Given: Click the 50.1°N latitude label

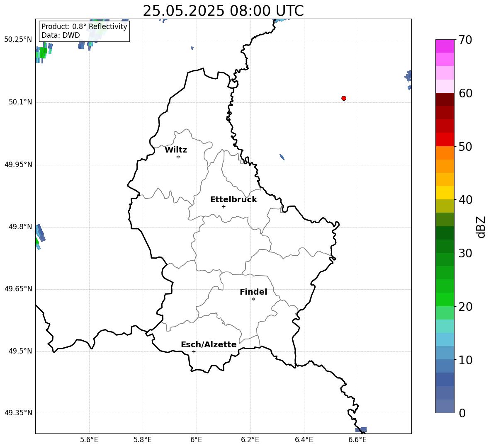Looking at the screenshot, I should click(20, 102).
